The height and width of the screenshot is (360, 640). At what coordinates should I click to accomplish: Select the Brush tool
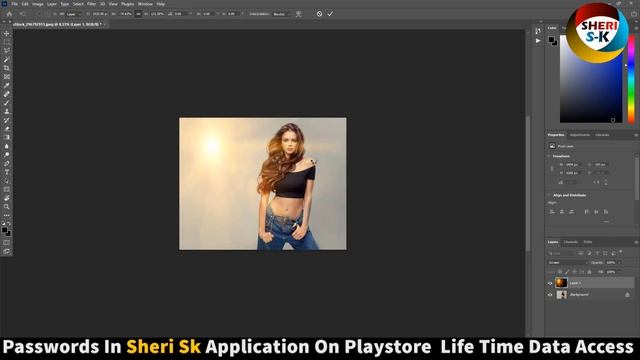(x=7, y=103)
